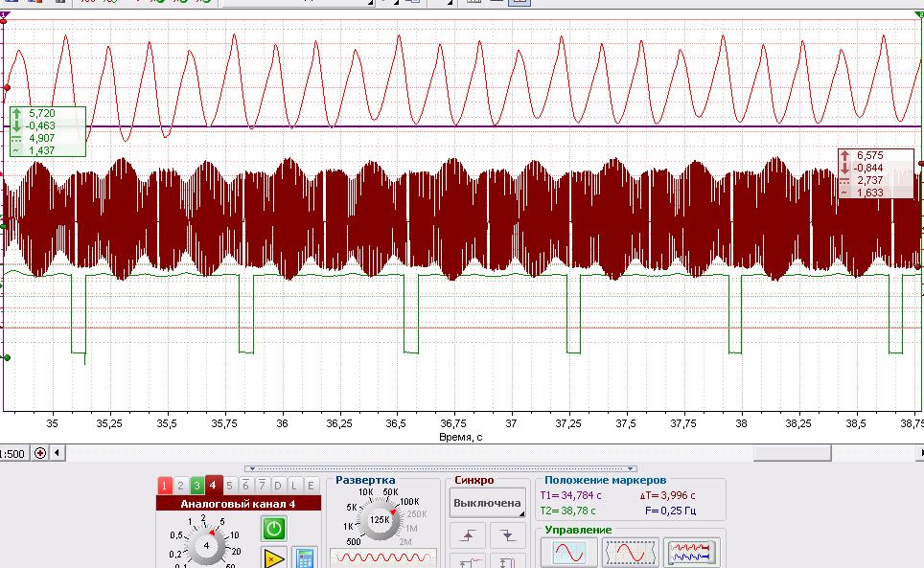Select time marker 1 flag above the chart
Screen dimensions: 924x568
coord(4,14)
